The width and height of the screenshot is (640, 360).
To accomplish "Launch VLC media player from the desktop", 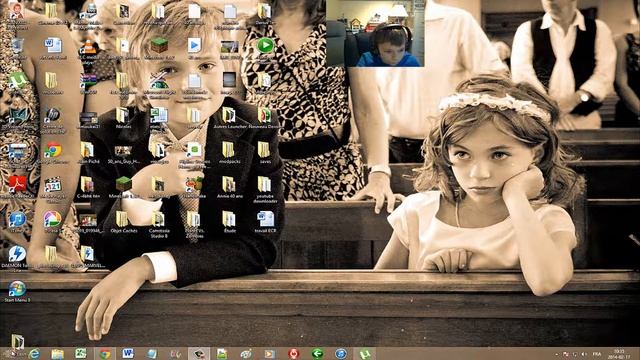I will point(88,47).
